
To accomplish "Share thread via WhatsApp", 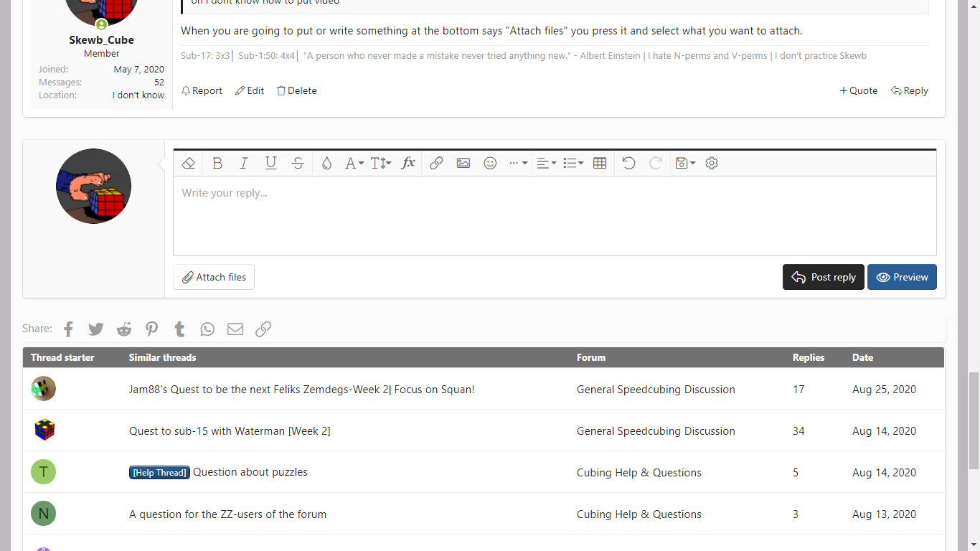I will click(x=207, y=329).
